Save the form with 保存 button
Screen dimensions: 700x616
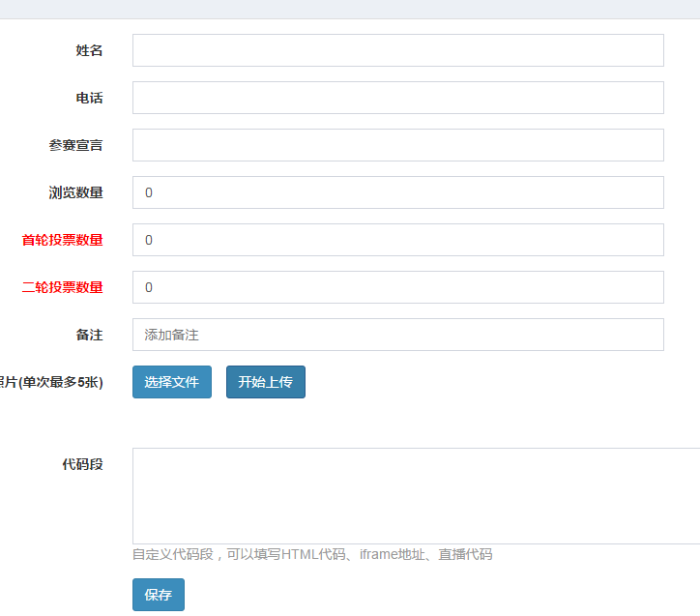159,595
